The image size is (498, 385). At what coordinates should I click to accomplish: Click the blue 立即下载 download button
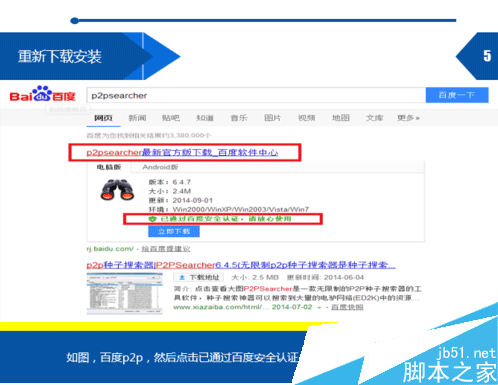[174, 231]
